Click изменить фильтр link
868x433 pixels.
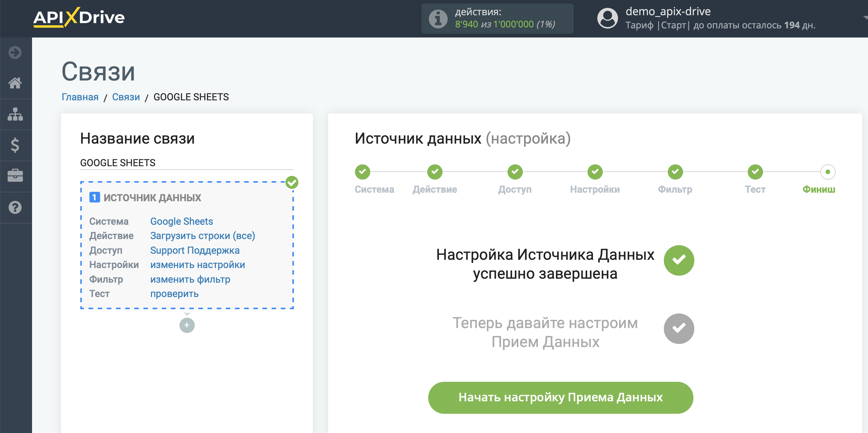[190, 279]
